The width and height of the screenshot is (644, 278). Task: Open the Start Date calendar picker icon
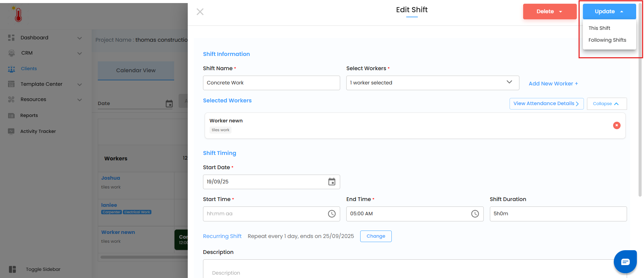point(332,182)
